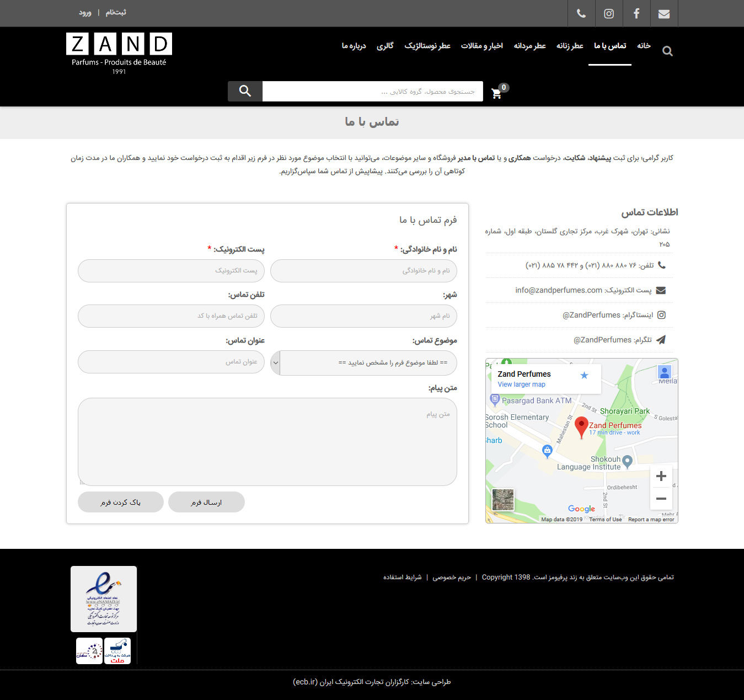Click the envelope email icon in top bar

664,14
